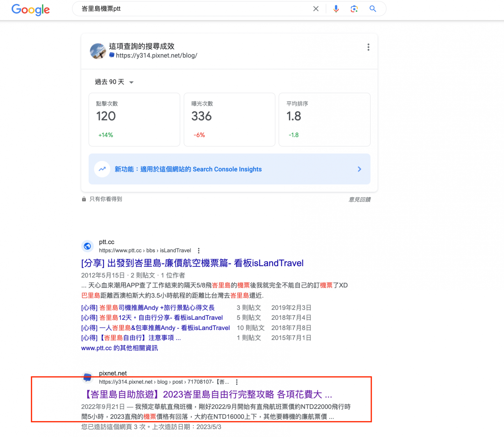Click the 意見回饋 feedback link
The image size is (504, 437).
pos(359,200)
